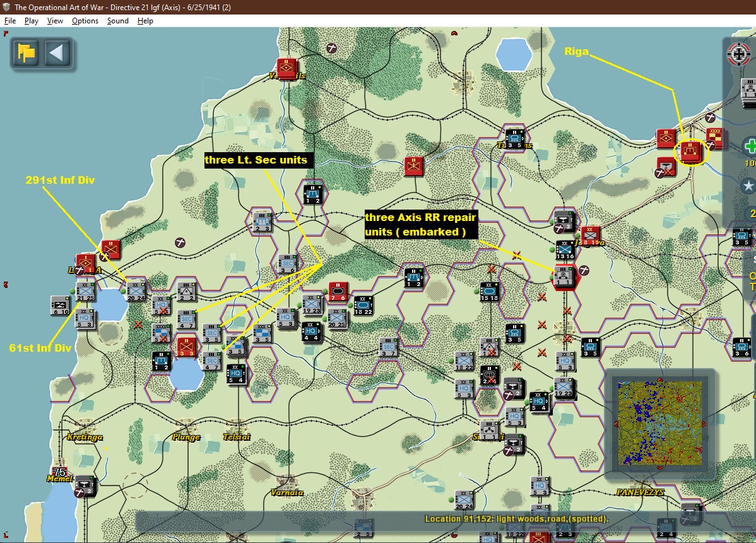Select the infantry division rated 20-25
The width and height of the screenshot is (756, 543).
point(337,318)
